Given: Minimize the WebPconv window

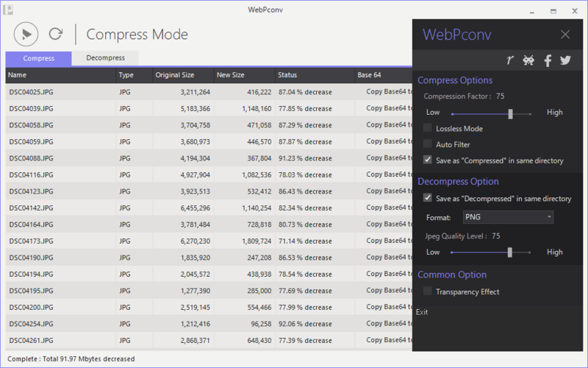Looking at the screenshot, I should coord(531,11).
